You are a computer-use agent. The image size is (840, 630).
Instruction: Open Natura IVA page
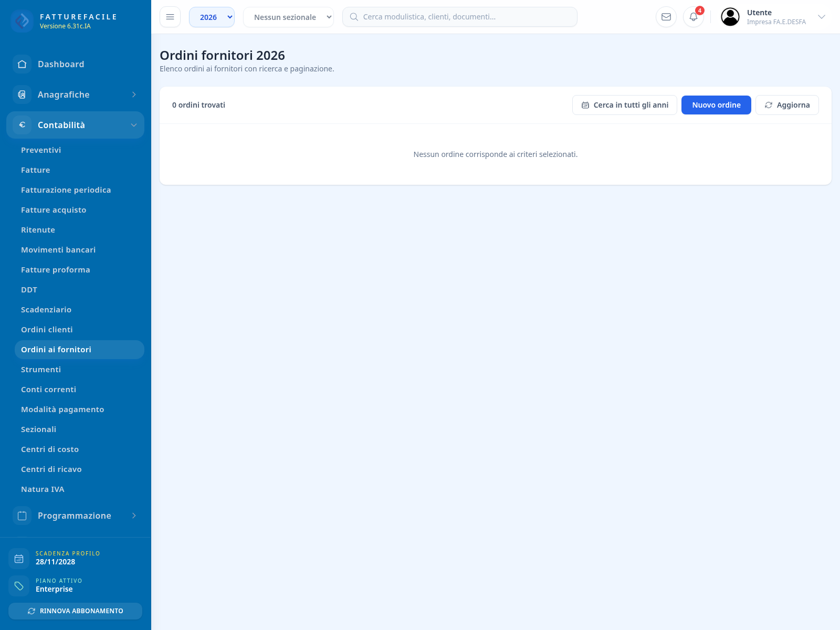79,489
